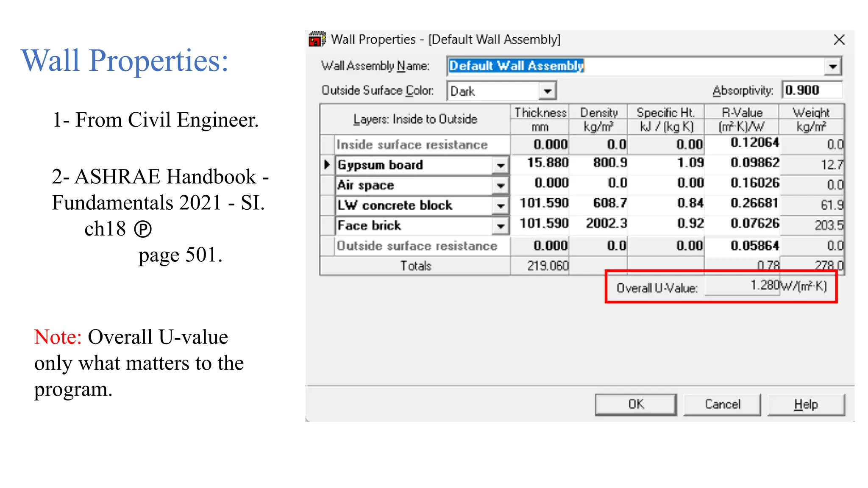
Task: Open the Wall Assembly Name dropdown arrow
Action: click(832, 67)
